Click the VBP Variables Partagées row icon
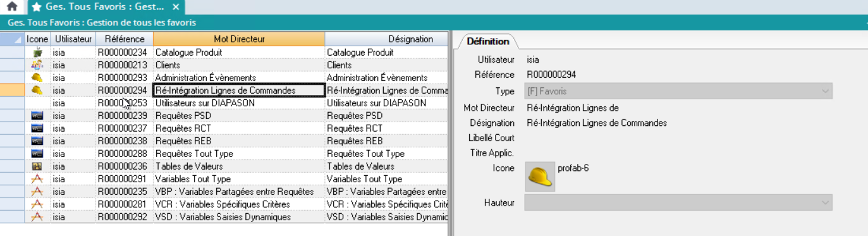The height and width of the screenshot is (236, 868). tap(37, 192)
